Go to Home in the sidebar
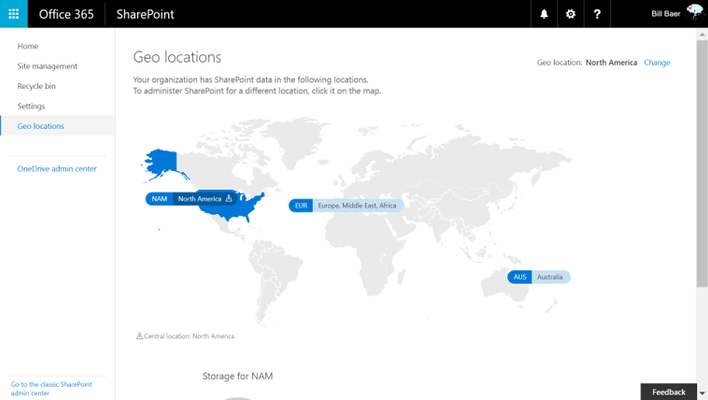The width and height of the screenshot is (708, 400). pyautogui.click(x=28, y=46)
